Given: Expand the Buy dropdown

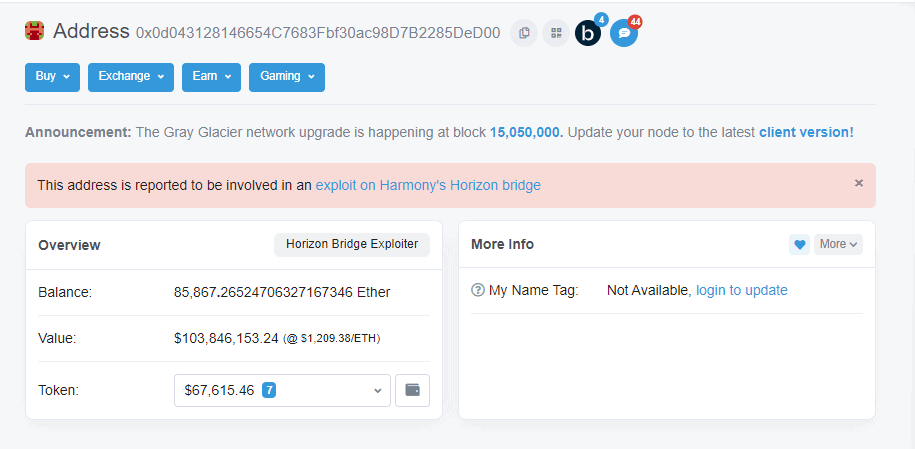Looking at the screenshot, I should (52, 77).
